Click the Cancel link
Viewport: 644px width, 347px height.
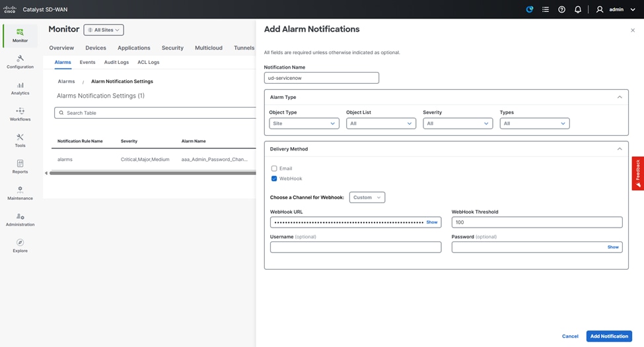click(570, 336)
